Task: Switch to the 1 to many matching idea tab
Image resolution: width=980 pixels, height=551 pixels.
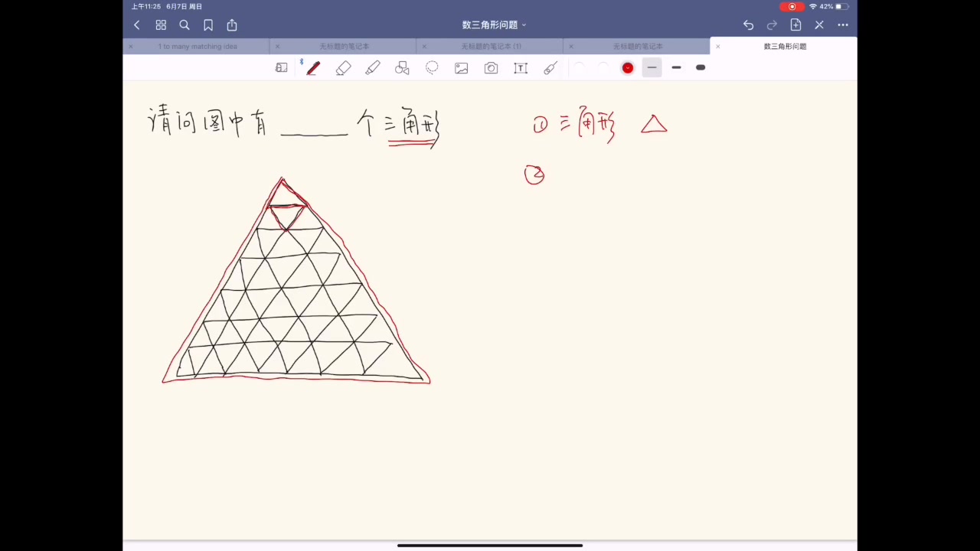Action: tap(198, 46)
